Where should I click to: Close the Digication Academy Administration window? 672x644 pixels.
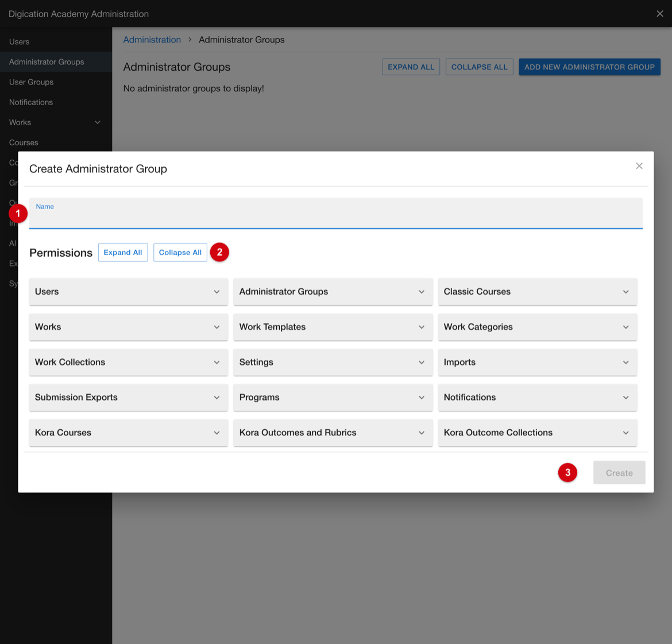(x=660, y=14)
